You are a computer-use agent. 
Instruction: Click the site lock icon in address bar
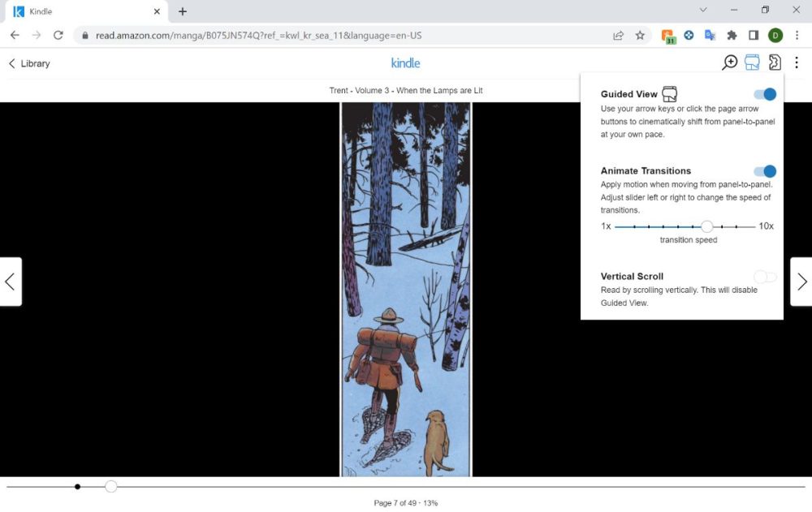tap(84, 35)
